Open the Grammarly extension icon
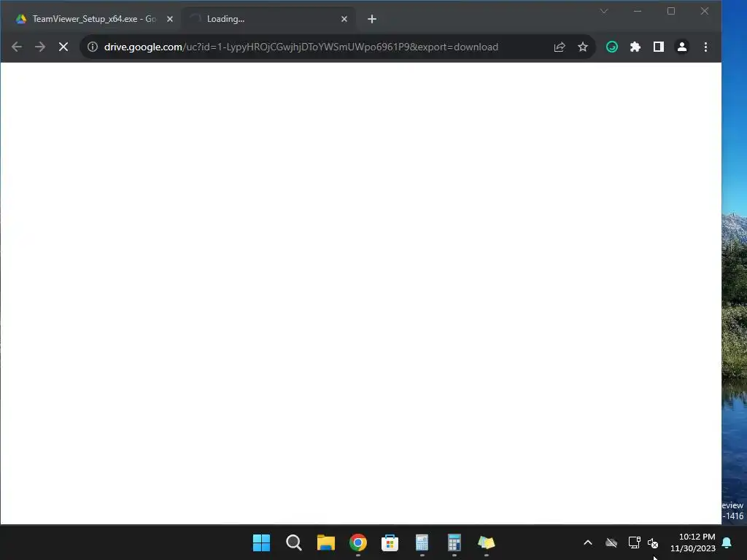Screen dimensions: 747x560 tap(612, 47)
